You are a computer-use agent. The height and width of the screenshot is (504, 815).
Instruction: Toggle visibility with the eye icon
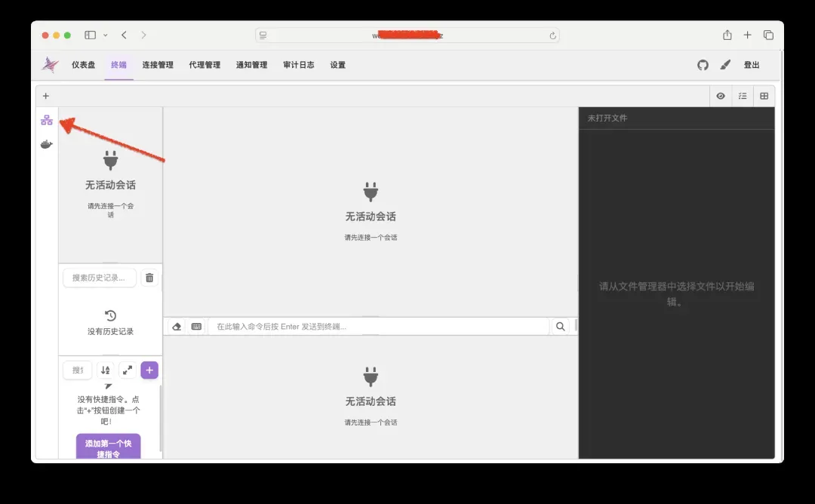pos(721,96)
